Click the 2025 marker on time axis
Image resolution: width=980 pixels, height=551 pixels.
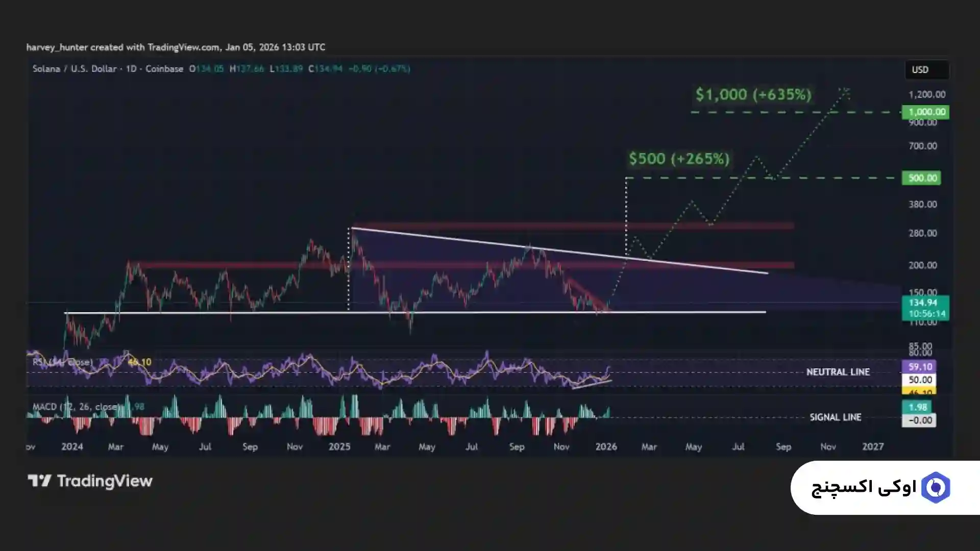(339, 447)
